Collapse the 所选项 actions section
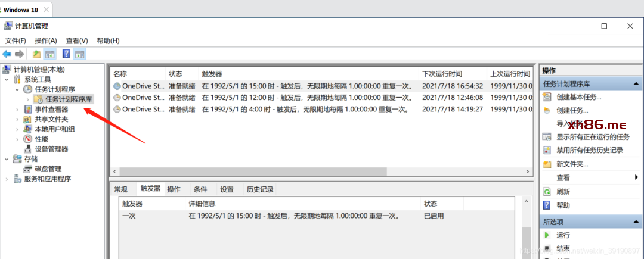Viewport: 644px width, 259px height. [x=636, y=221]
